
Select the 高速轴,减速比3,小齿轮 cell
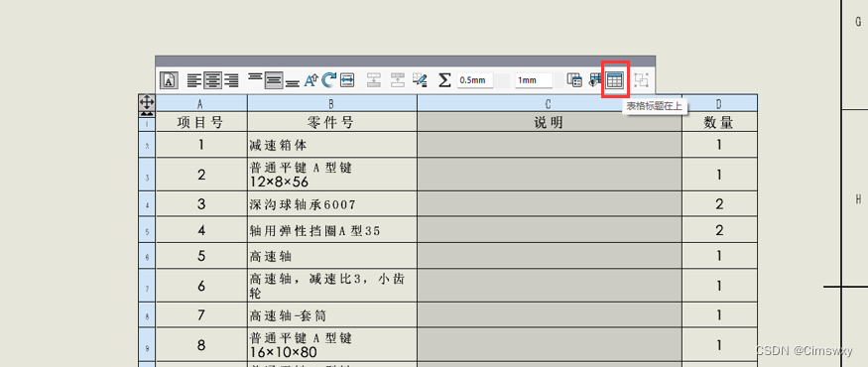[x=332, y=286]
